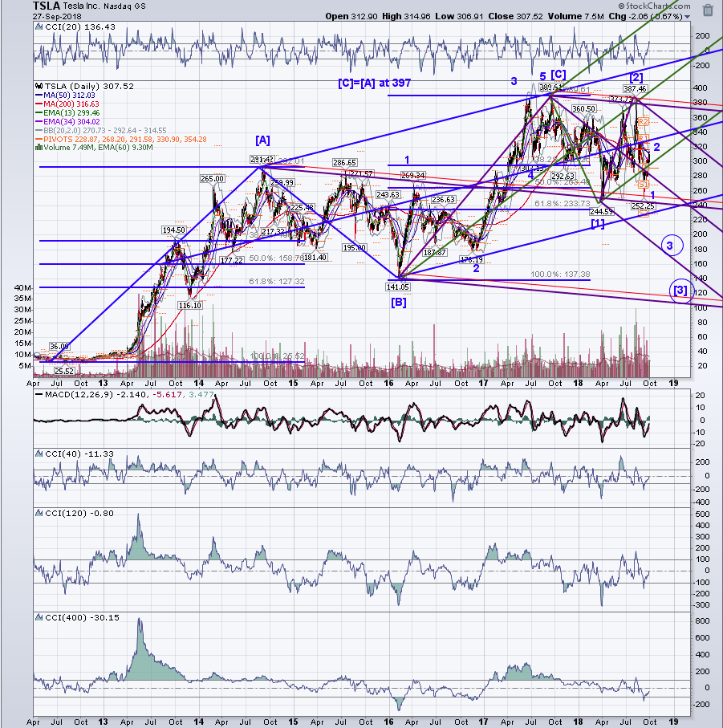723x728 pixels.
Task: Click the MACD(12,26,9) indicator title
Action: click(79, 395)
